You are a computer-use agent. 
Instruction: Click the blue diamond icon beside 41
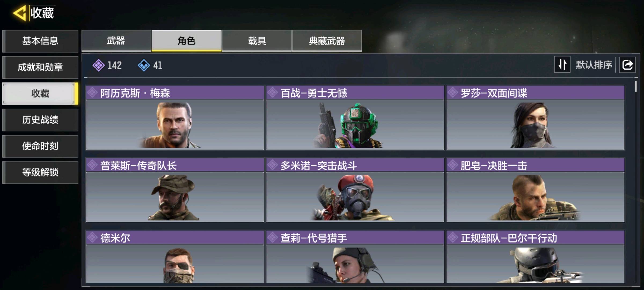click(x=144, y=65)
